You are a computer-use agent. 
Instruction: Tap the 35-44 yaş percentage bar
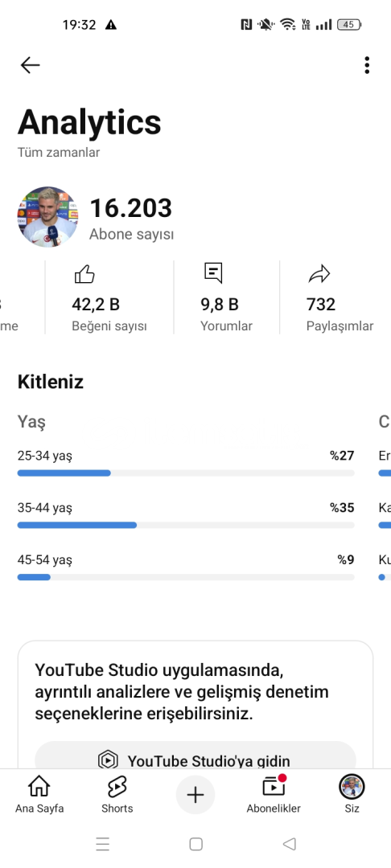point(186,525)
